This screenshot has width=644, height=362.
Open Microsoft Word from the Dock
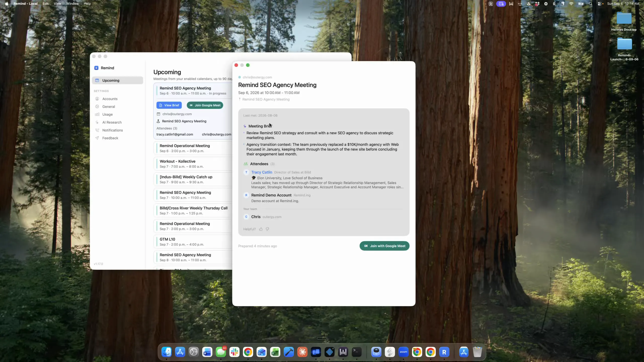point(207,352)
